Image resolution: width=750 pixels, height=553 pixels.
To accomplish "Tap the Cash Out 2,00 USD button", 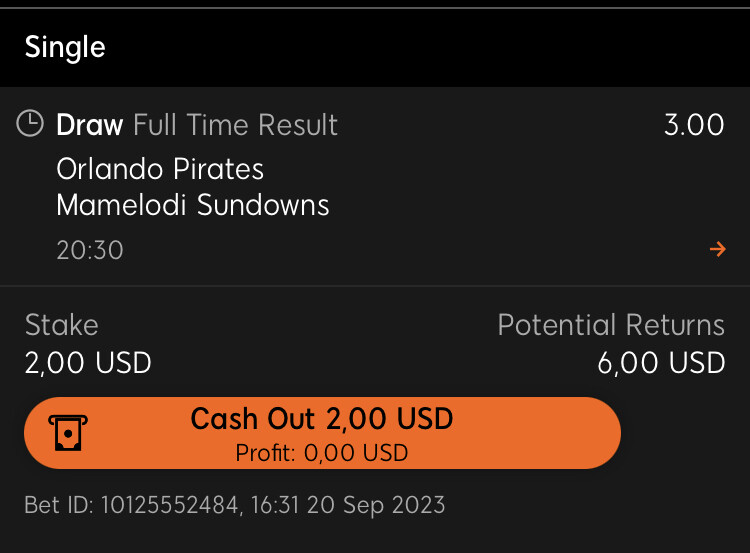I will pyautogui.click(x=322, y=433).
